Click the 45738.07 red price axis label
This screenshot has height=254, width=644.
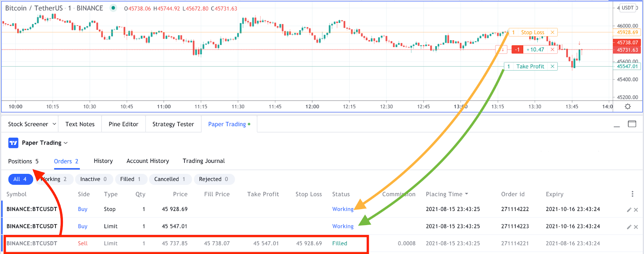pyautogui.click(x=627, y=42)
